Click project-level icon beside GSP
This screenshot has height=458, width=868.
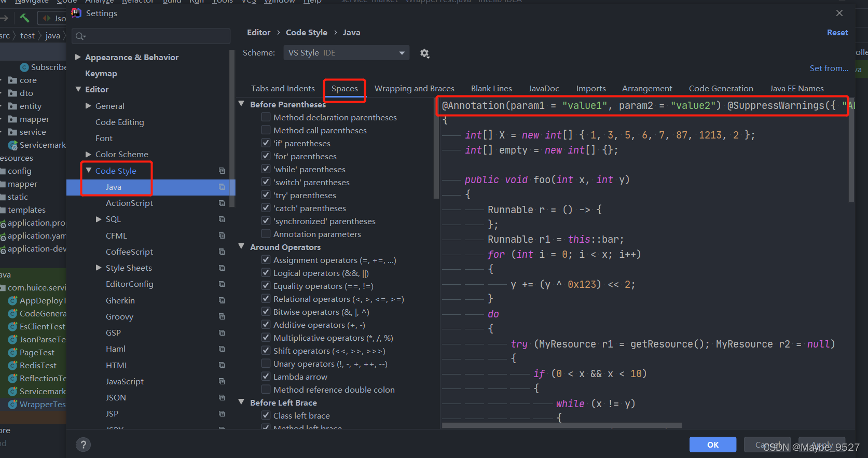[222, 333]
